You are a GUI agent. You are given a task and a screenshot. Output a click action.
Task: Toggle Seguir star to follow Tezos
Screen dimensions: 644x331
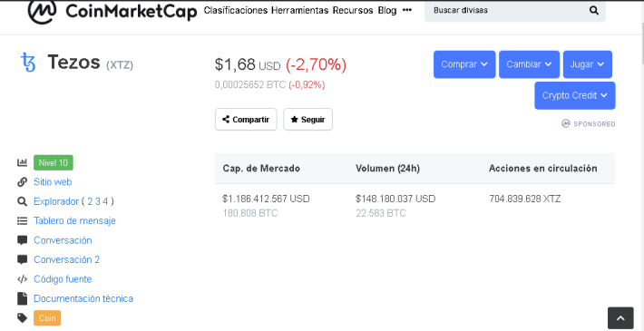(308, 120)
